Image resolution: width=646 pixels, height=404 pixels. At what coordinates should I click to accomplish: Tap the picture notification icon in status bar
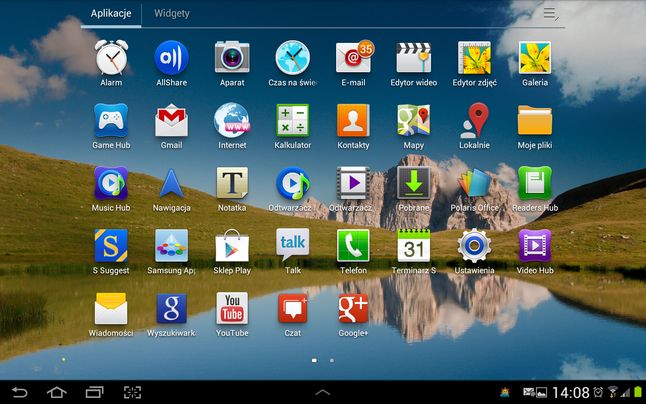click(x=541, y=393)
